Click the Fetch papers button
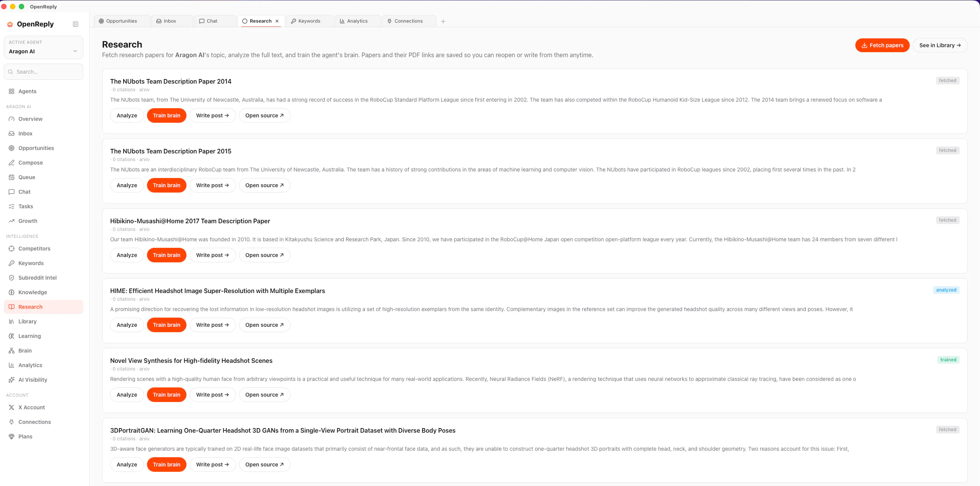The height and width of the screenshot is (486, 980). click(882, 45)
